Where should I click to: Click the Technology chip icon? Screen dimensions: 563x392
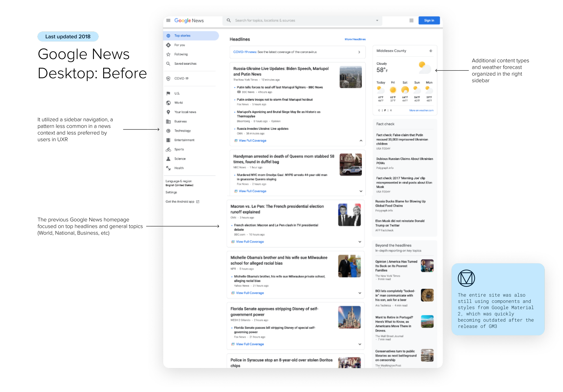tap(168, 131)
